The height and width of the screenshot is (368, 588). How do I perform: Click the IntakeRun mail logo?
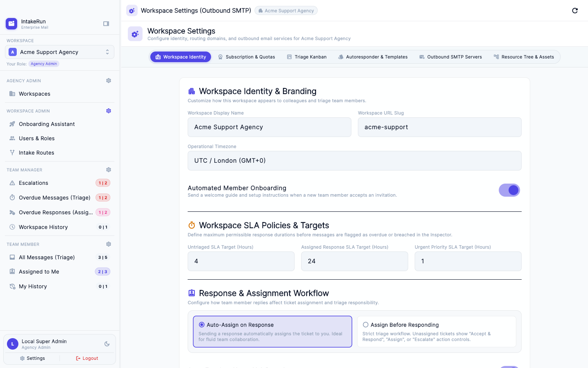11,24
